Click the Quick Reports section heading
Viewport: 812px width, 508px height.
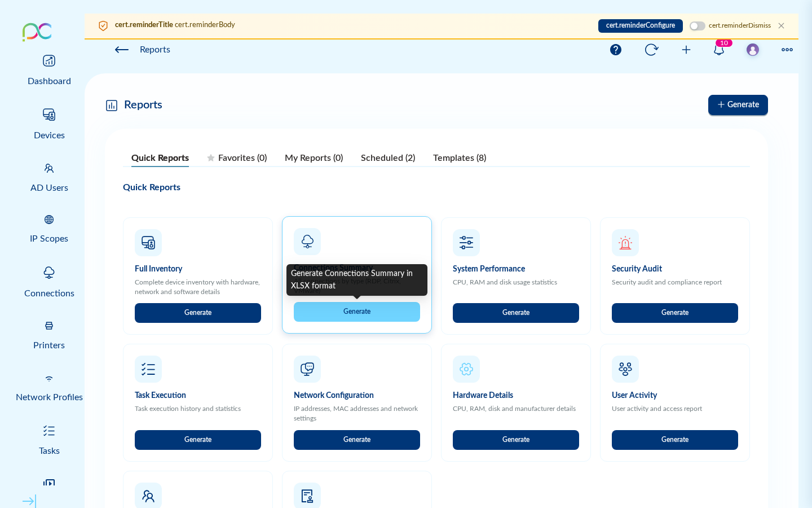point(152,187)
